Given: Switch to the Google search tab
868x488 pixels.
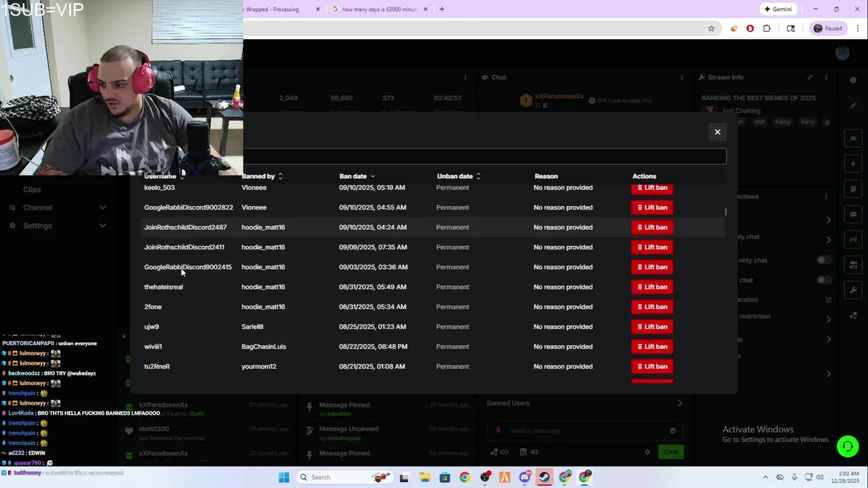Looking at the screenshot, I should [380, 9].
